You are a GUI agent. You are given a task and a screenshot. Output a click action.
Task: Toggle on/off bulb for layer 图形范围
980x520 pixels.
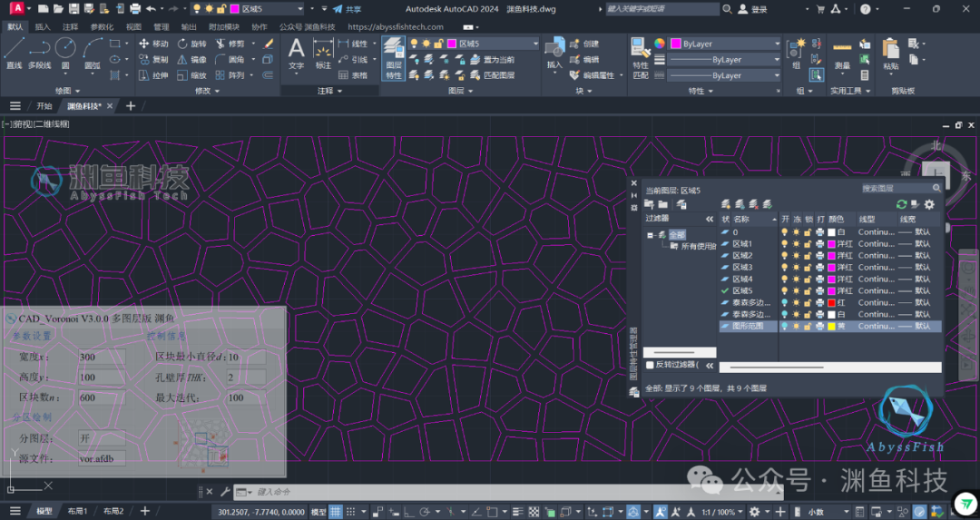tap(784, 327)
